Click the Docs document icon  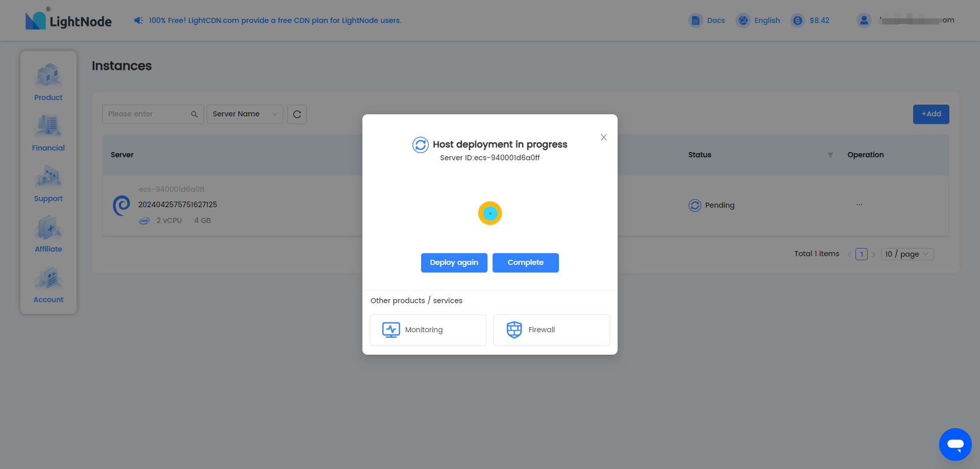695,20
